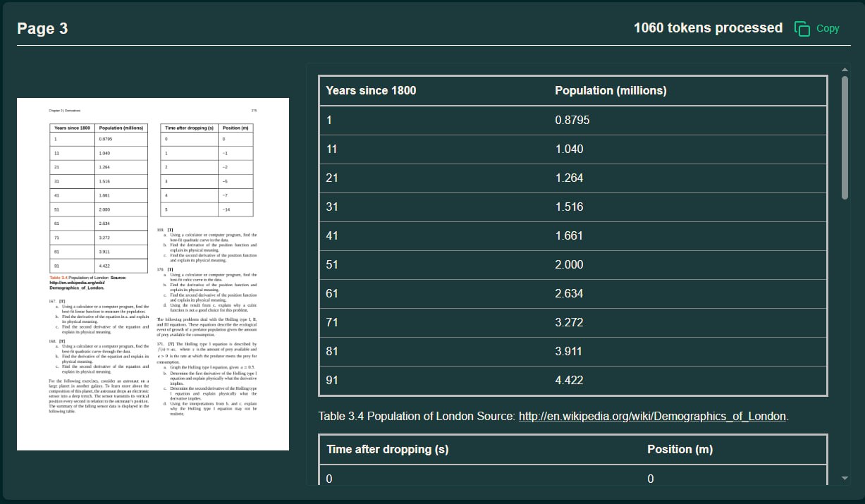
Task: Click the vertical scrollbar thumb
Action: click(845, 137)
